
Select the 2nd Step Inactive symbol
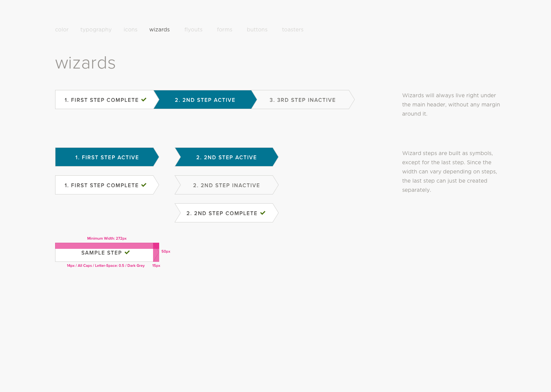pyautogui.click(x=227, y=185)
